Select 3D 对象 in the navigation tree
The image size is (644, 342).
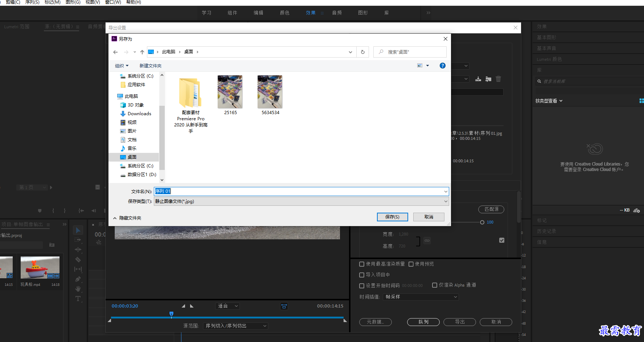pos(136,105)
